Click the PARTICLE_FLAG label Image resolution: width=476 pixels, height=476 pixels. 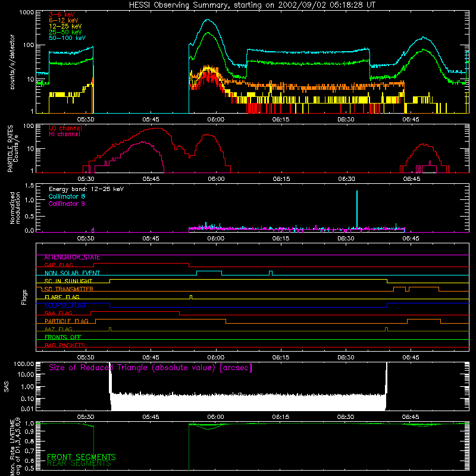click(x=67, y=321)
